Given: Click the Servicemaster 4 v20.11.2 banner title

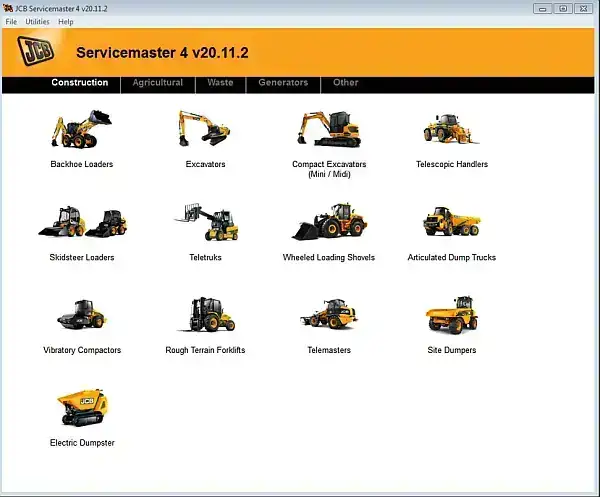Looking at the screenshot, I should [x=162, y=52].
